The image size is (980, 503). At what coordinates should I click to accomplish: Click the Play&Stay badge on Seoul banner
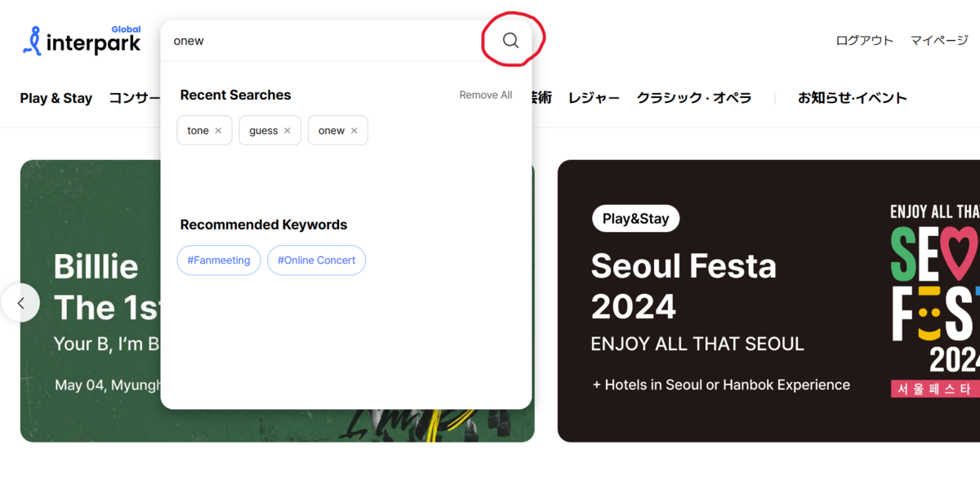coord(635,218)
